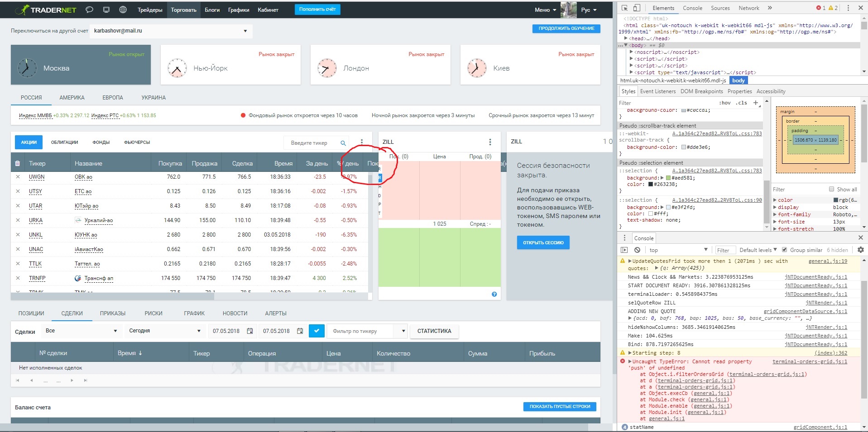868x432 pixels.
Task: Open the Блоги menu item
Action: [x=212, y=10]
